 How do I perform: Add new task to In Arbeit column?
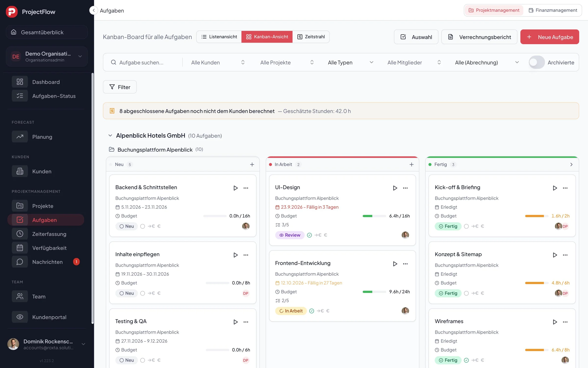411,164
